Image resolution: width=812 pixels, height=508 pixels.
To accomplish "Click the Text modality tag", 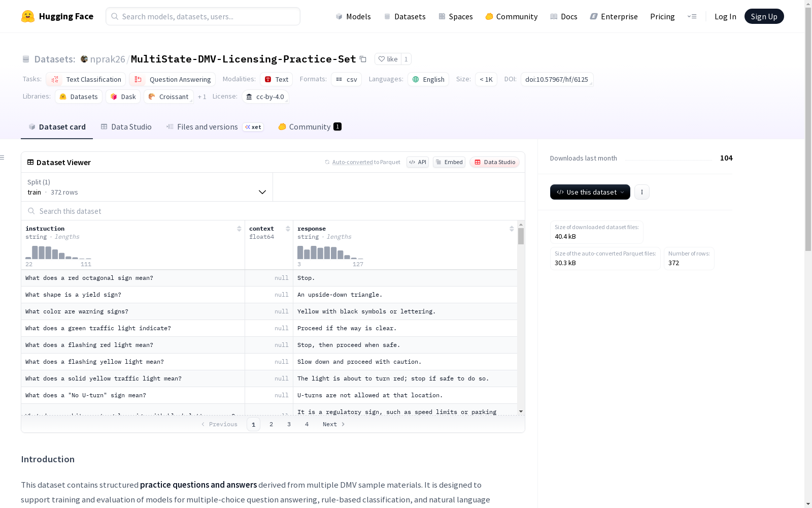I will [277, 79].
